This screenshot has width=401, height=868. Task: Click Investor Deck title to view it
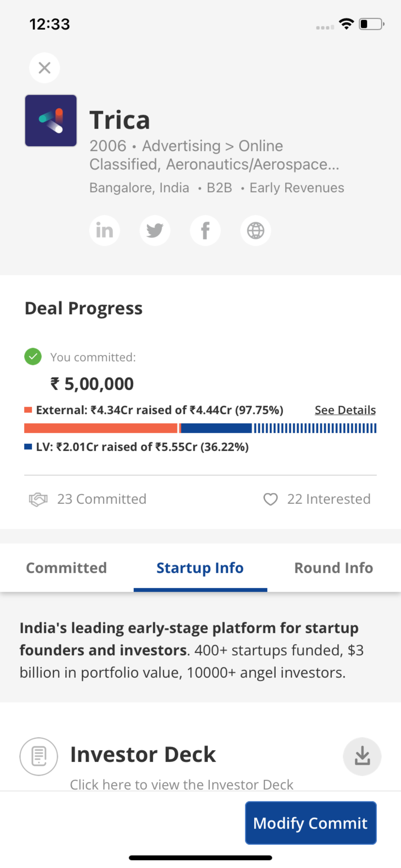pos(143,754)
